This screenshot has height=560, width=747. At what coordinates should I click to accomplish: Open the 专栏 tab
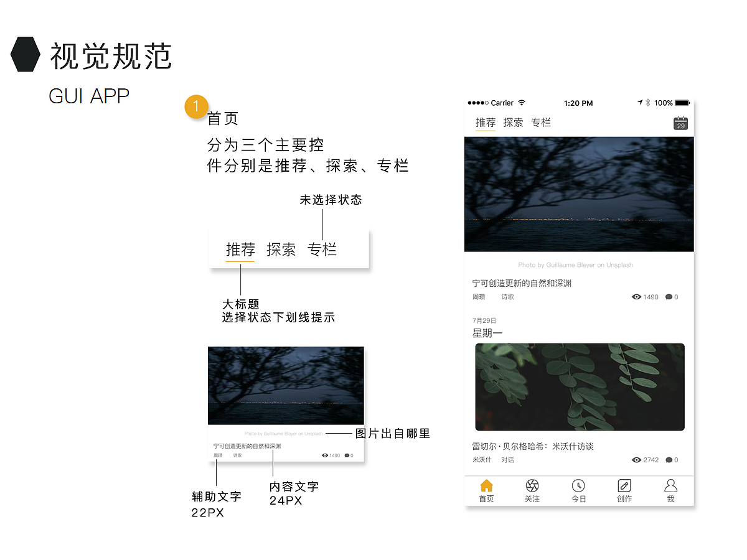pyautogui.click(x=541, y=122)
